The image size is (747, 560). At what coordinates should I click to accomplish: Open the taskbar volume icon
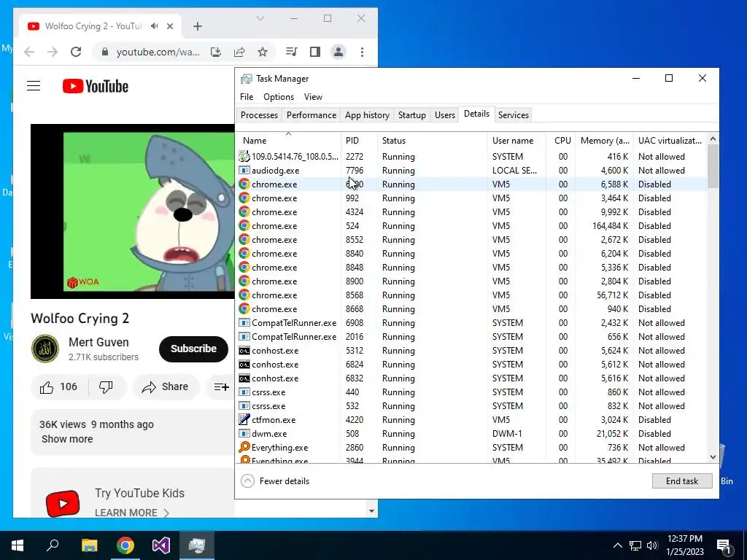[652, 545]
